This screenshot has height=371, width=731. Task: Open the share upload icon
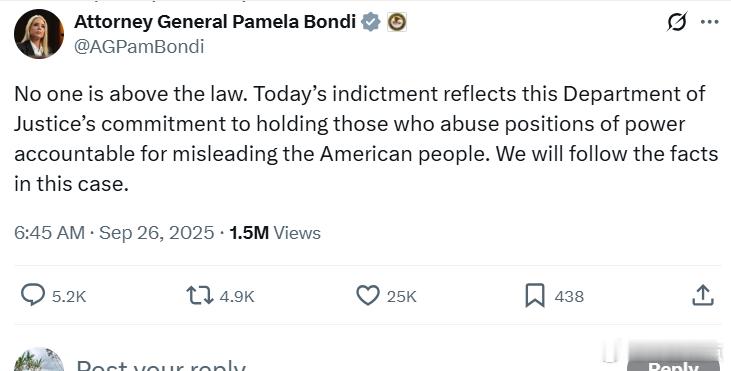click(703, 295)
